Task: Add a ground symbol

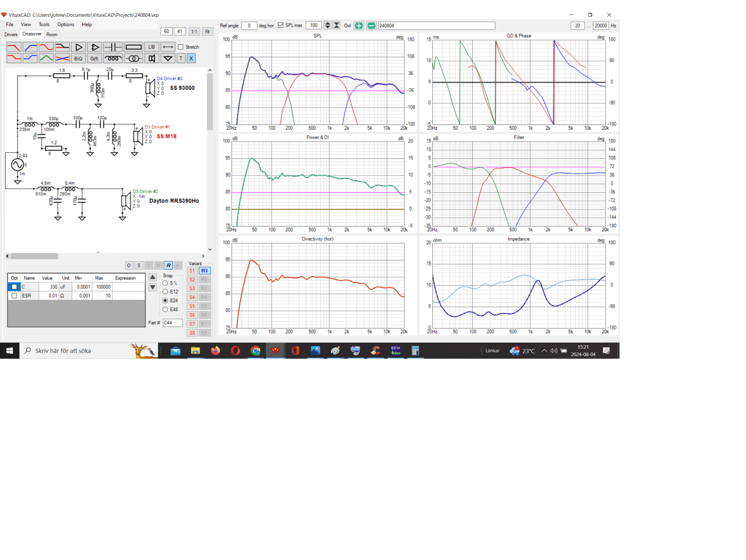Action: [x=168, y=58]
